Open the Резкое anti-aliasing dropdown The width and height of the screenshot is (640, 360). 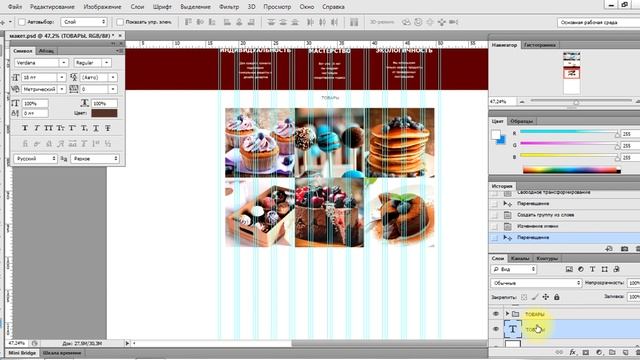click(x=95, y=158)
